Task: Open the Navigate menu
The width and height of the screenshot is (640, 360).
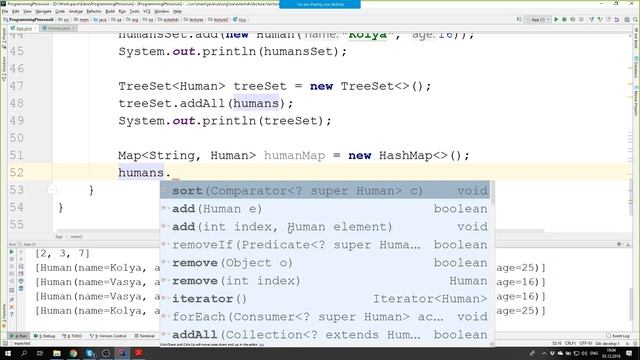Action: [43, 11]
